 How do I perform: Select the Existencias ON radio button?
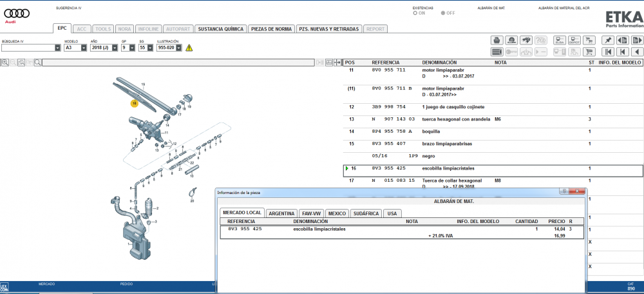[x=415, y=13]
